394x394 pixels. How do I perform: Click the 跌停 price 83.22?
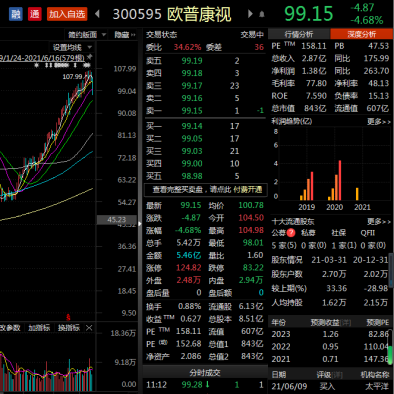[253, 268]
